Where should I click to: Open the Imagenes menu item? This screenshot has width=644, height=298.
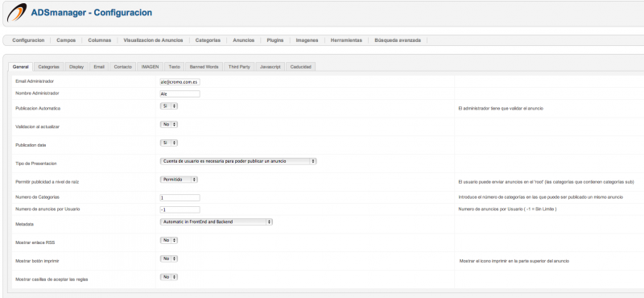[308, 40]
